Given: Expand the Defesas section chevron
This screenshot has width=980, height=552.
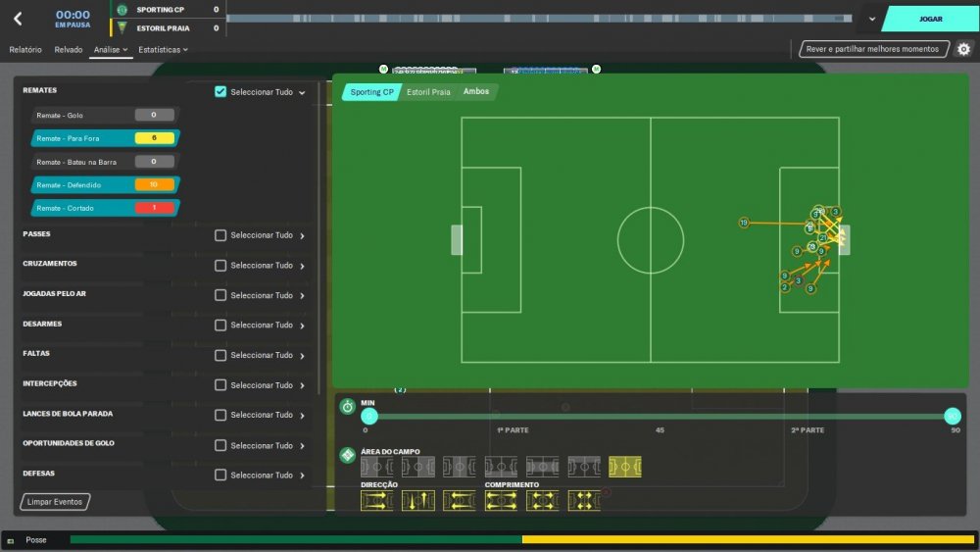Looking at the screenshot, I should 303,476.
